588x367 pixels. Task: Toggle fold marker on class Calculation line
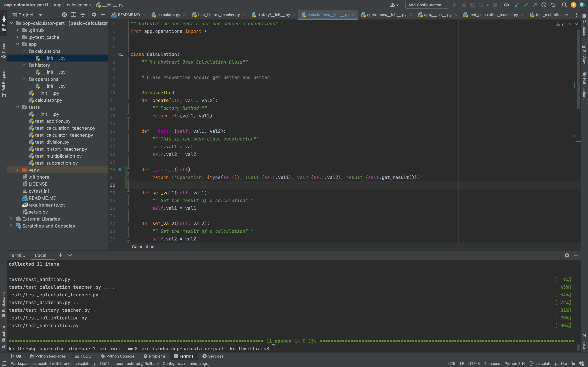(128, 55)
